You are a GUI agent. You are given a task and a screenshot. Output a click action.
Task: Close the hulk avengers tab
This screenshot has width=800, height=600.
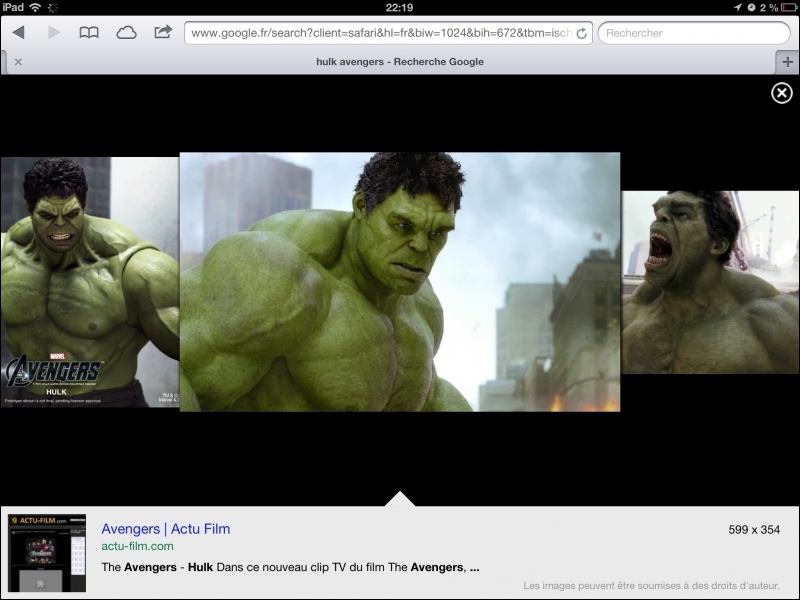pos(18,62)
